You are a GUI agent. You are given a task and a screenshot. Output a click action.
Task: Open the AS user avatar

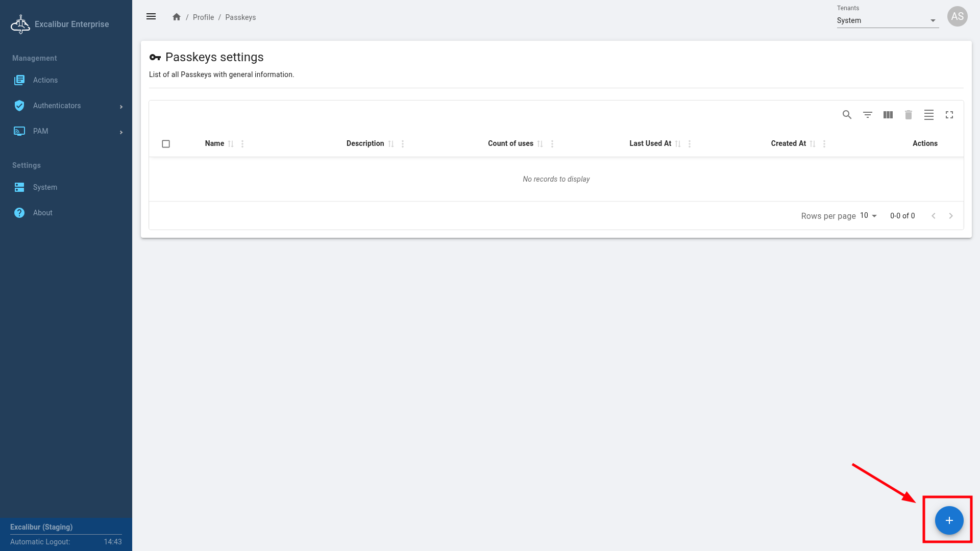[x=957, y=16]
